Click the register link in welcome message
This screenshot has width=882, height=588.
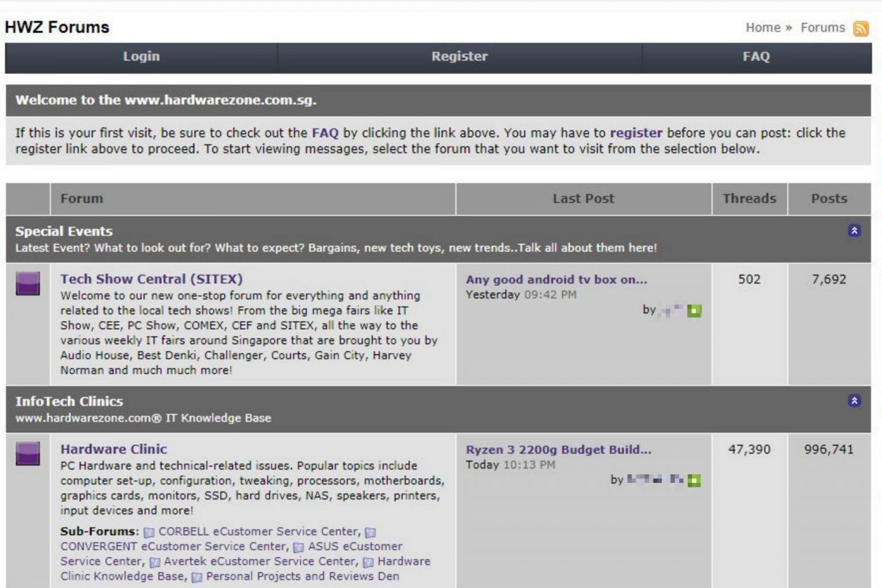(x=636, y=133)
